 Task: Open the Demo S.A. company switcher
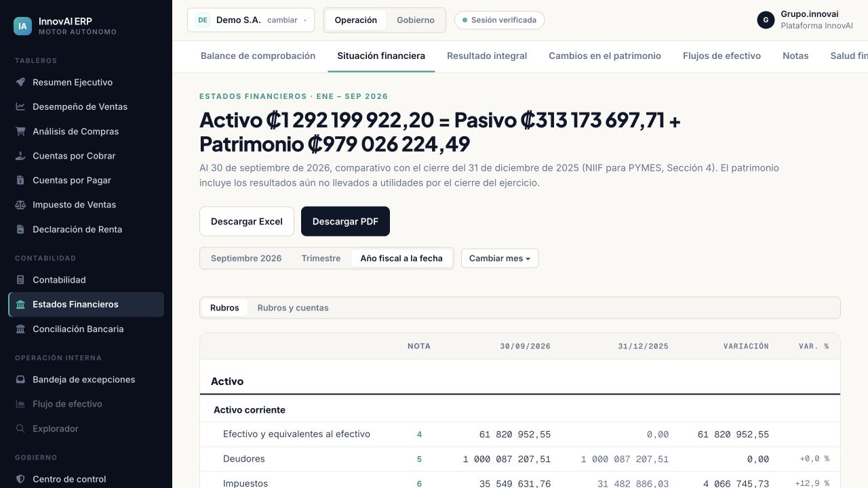tap(251, 20)
